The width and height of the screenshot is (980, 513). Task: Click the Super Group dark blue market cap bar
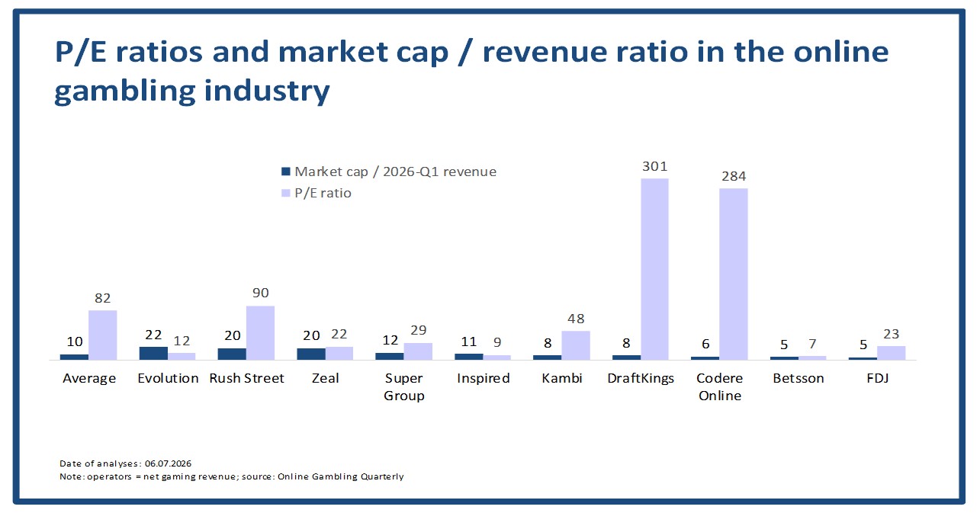(390, 356)
